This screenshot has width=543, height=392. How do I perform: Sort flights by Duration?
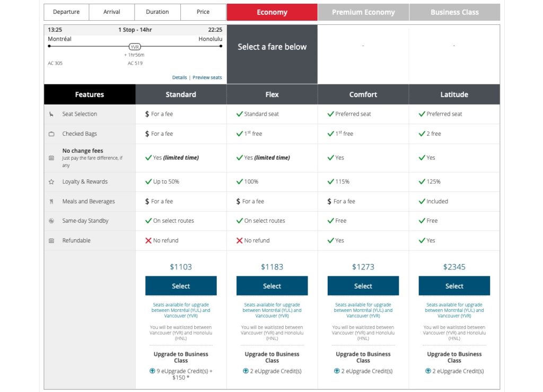point(157,12)
